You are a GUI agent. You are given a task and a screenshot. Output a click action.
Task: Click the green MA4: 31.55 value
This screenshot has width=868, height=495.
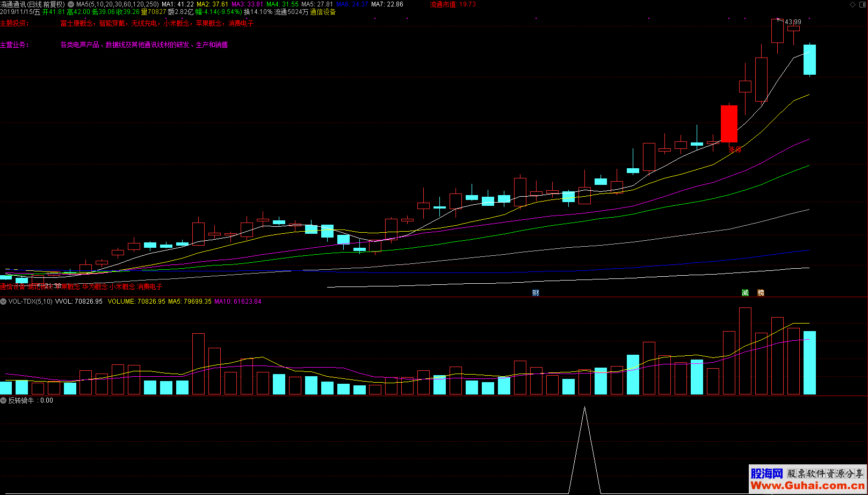[283, 4]
